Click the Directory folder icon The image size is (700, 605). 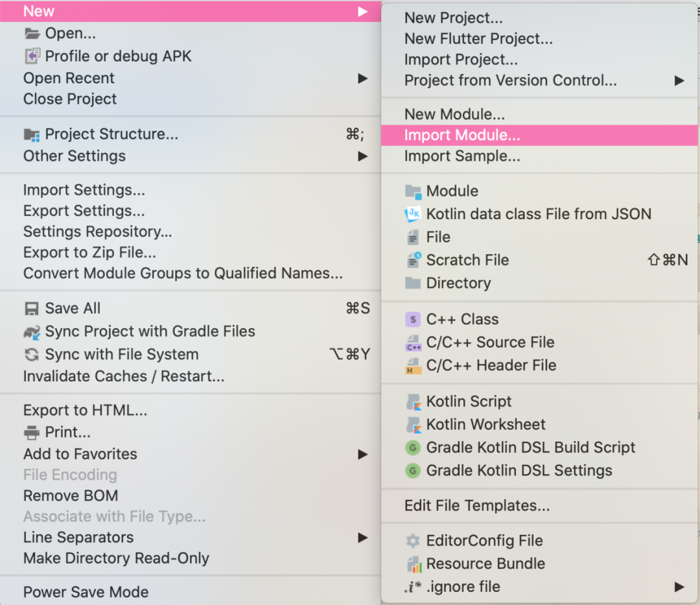tap(413, 283)
